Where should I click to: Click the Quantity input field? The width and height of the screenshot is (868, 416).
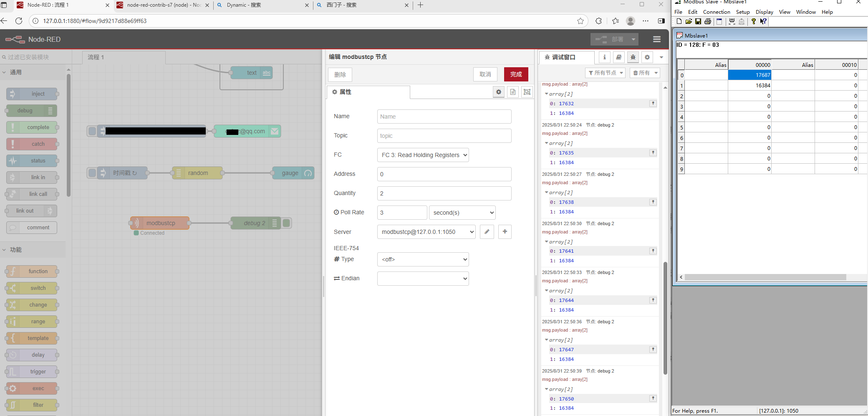tap(444, 193)
